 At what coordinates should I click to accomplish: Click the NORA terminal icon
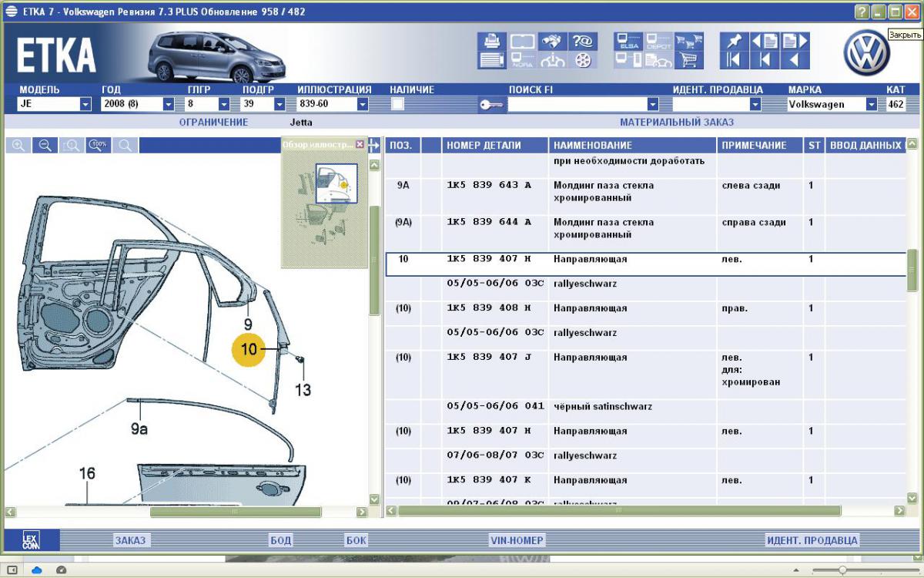pyautogui.click(x=522, y=60)
